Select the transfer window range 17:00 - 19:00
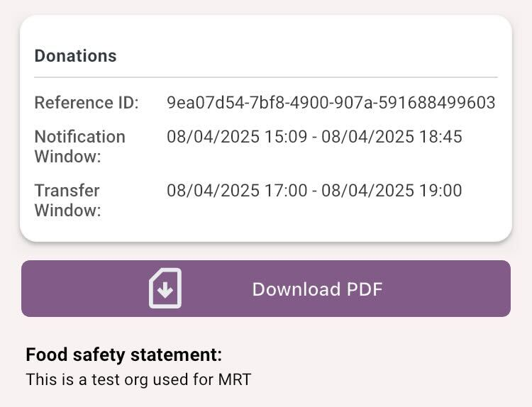The image size is (532, 407). [x=314, y=190]
